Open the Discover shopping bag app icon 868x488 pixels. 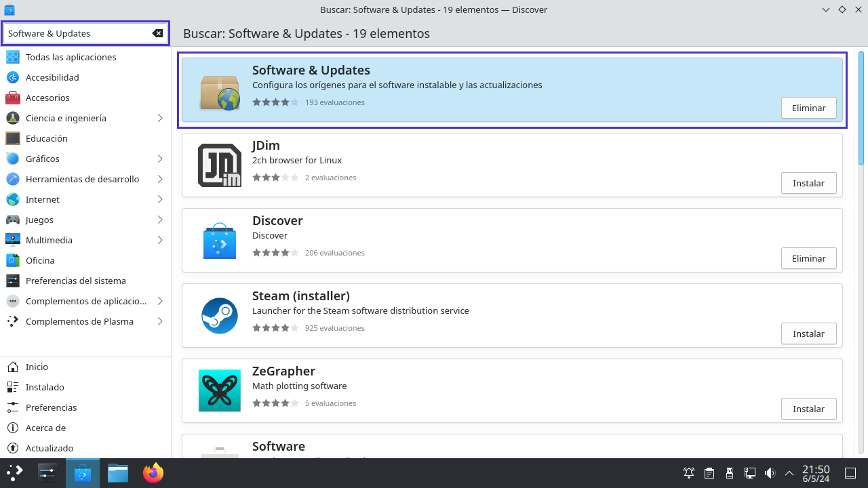pos(220,241)
